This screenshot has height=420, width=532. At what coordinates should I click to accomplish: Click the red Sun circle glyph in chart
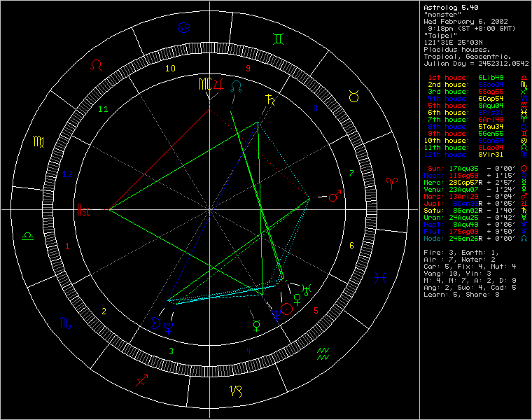[287, 309]
